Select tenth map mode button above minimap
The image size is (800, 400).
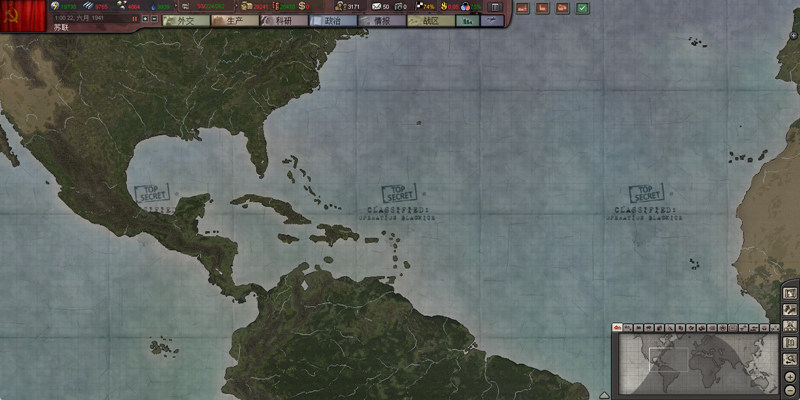click(x=712, y=328)
